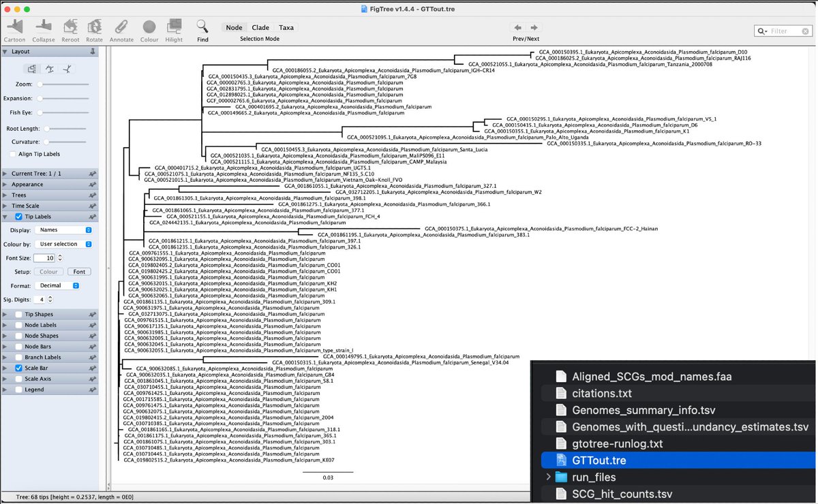
Task: Click the Layout panel pin icon
Action: click(92, 51)
